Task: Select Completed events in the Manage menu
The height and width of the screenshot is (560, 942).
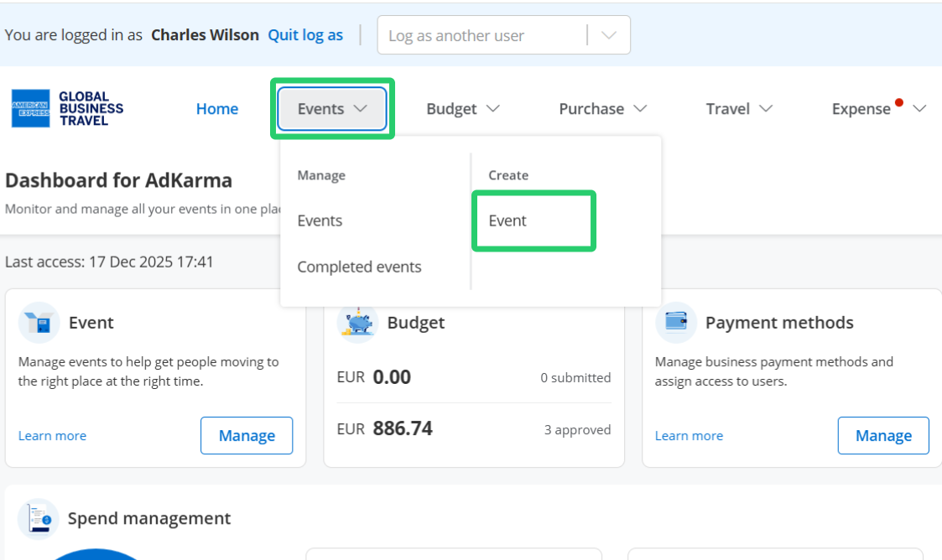Action: [359, 267]
